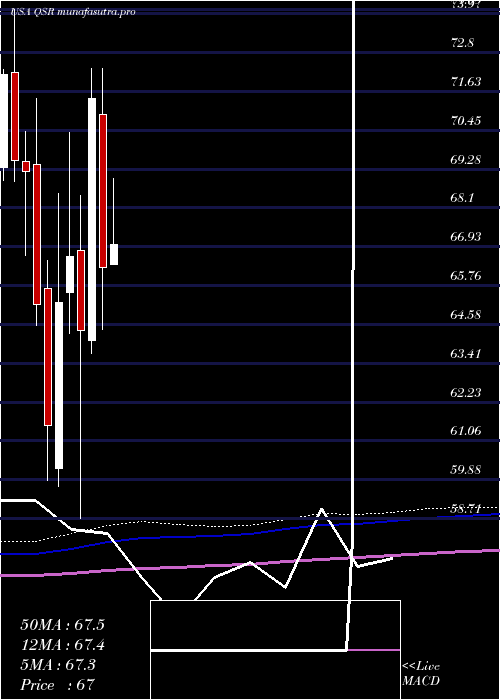This screenshot has width=500, height=700.
Task: Click the 71.63 price level label
Action: coord(466,81)
